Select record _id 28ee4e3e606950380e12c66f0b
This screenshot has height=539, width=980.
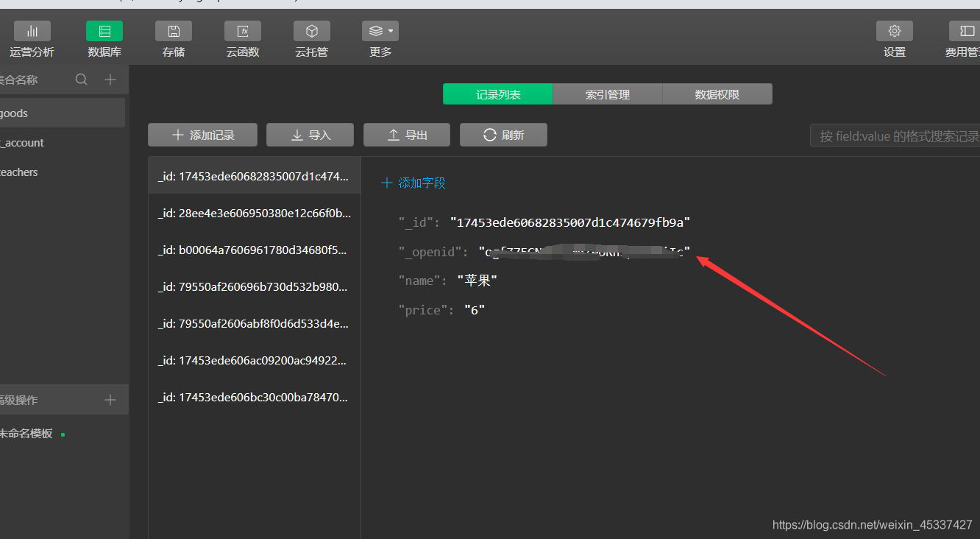pyautogui.click(x=255, y=213)
